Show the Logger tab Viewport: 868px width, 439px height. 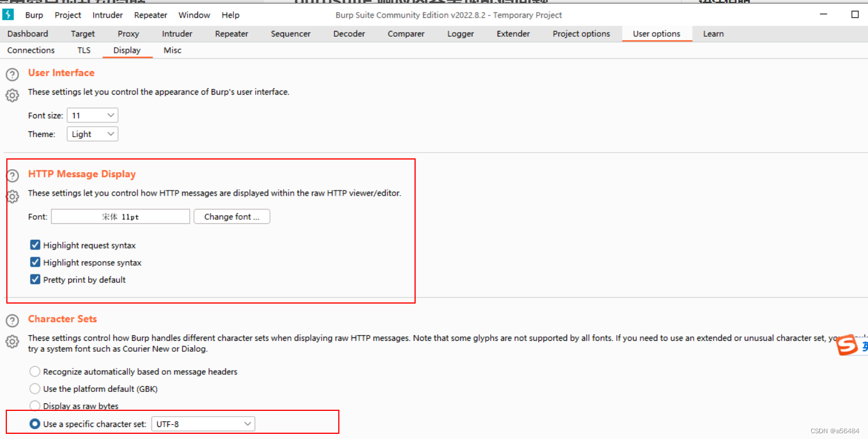[460, 34]
